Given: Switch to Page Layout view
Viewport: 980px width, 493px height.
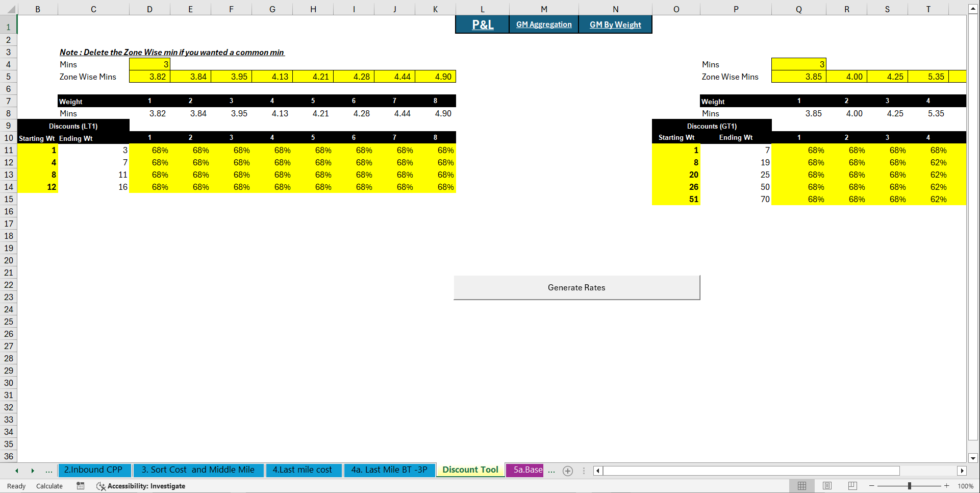Looking at the screenshot, I should click(x=826, y=486).
